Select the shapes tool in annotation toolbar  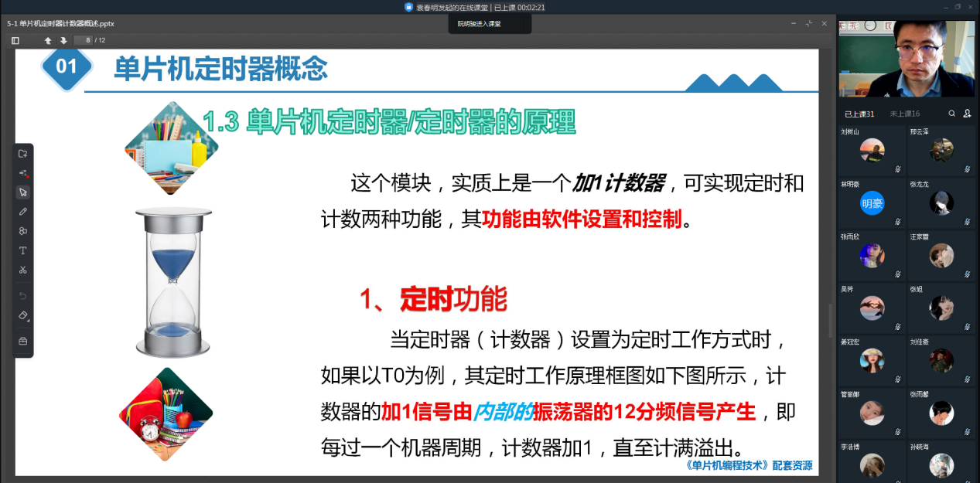pos(23,231)
